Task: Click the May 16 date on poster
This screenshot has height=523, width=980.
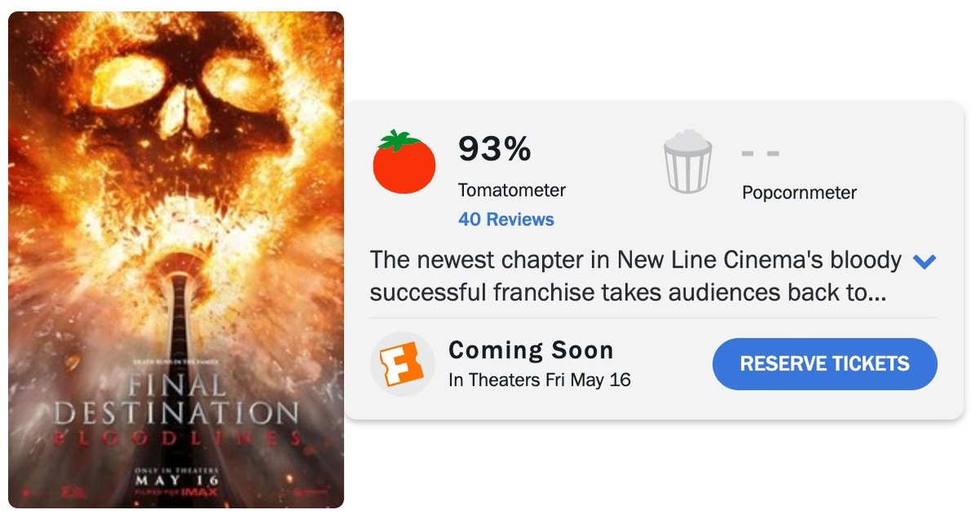Action: pos(176,480)
